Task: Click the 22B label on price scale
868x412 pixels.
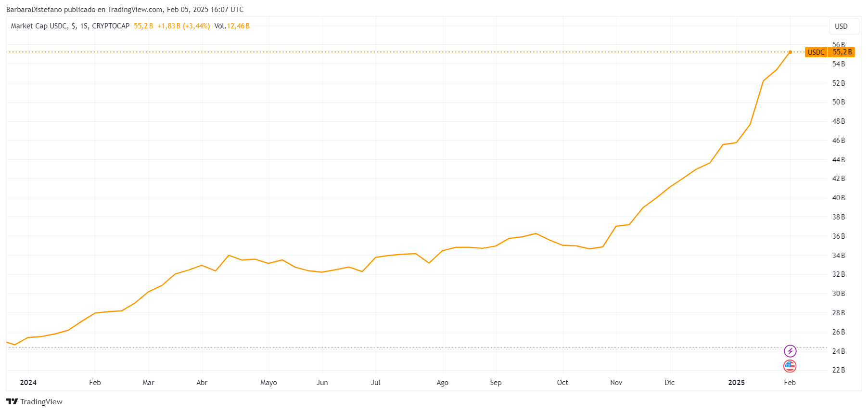Action: [x=839, y=370]
